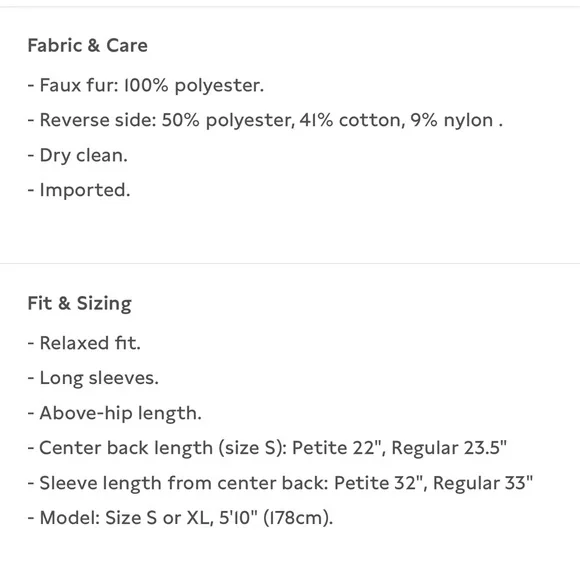Click the Faux fur 100% polyester line

tap(146, 85)
